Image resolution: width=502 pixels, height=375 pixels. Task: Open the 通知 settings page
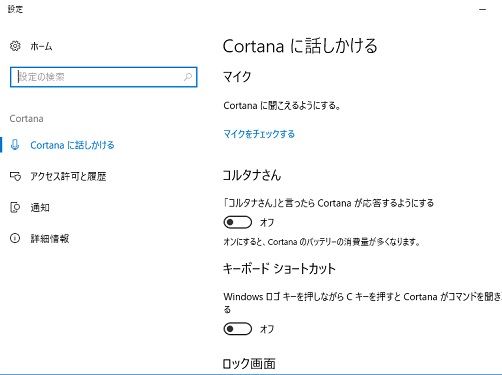click(x=40, y=207)
